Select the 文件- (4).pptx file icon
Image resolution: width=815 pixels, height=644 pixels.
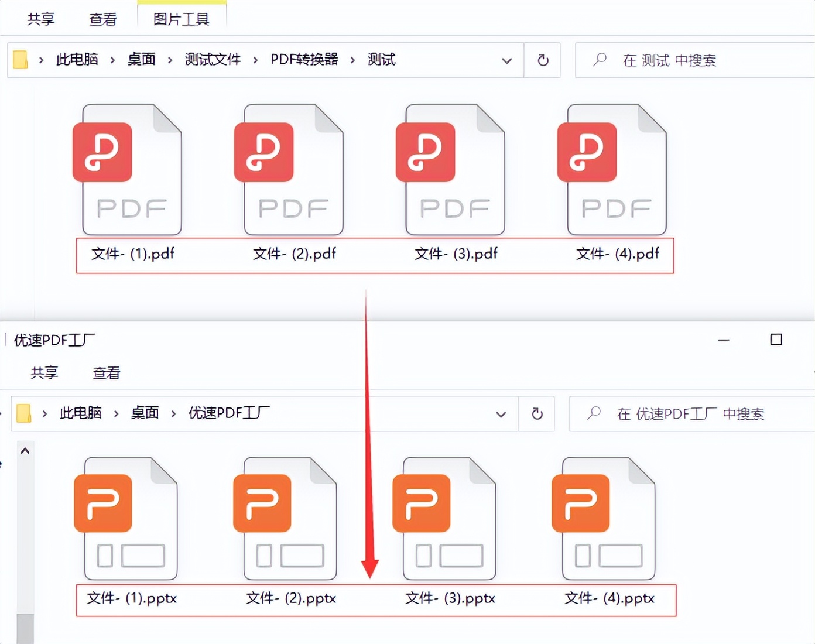tap(604, 519)
